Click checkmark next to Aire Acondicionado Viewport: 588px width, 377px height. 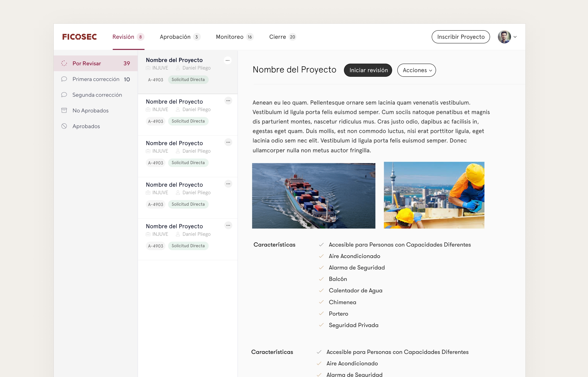click(x=321, y=256)
